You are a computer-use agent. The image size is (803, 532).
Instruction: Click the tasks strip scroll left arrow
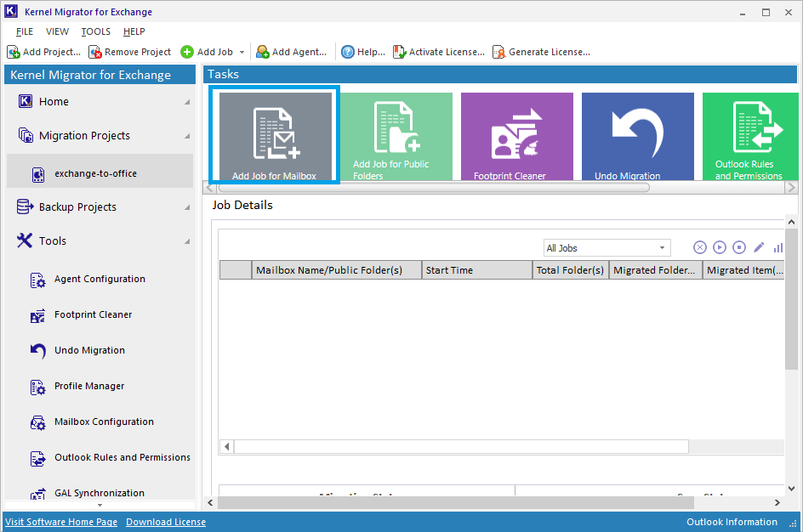(209, 188)
